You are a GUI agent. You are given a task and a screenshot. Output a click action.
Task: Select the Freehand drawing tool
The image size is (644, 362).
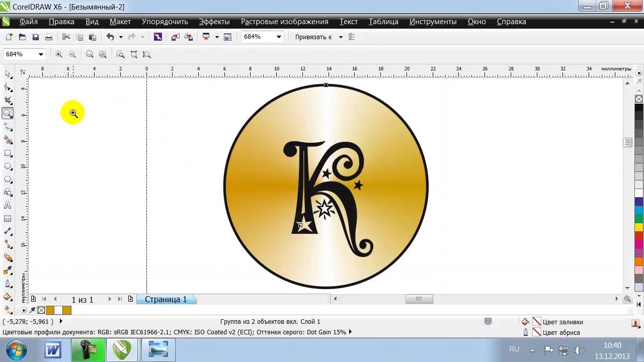click(8, 127)
